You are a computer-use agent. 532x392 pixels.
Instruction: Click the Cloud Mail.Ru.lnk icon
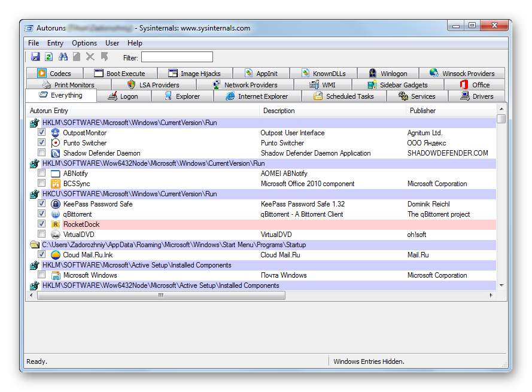(x=55, y=255)
